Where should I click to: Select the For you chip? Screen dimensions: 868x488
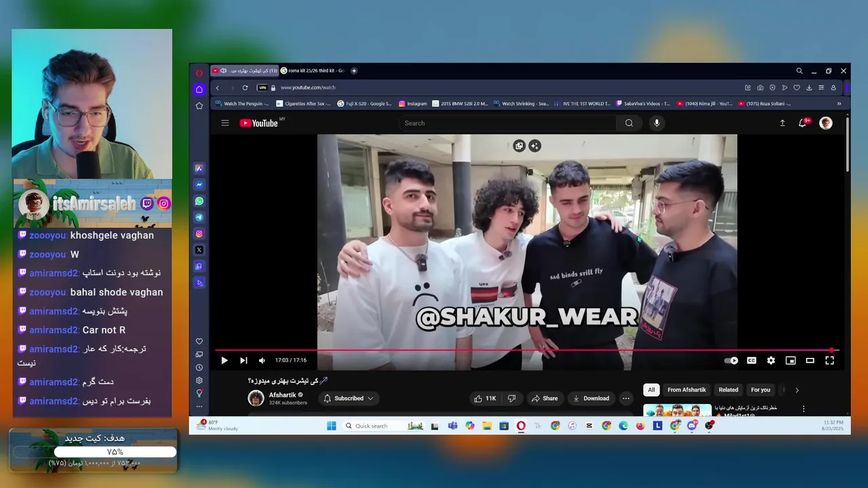(x=760, y=390)
